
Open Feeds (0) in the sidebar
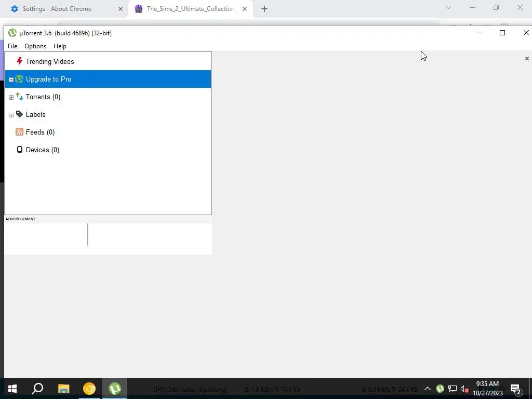40,132
